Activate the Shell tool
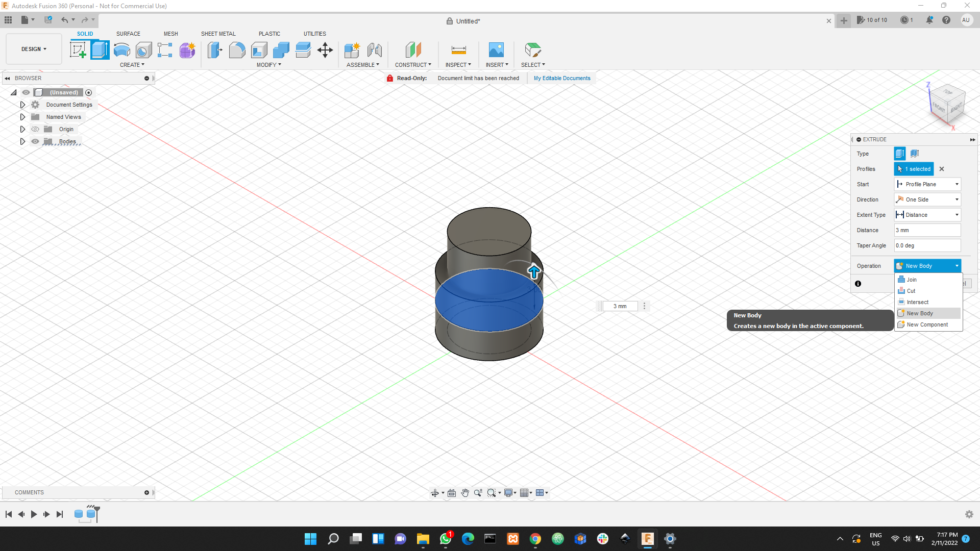 pos(259,49)
